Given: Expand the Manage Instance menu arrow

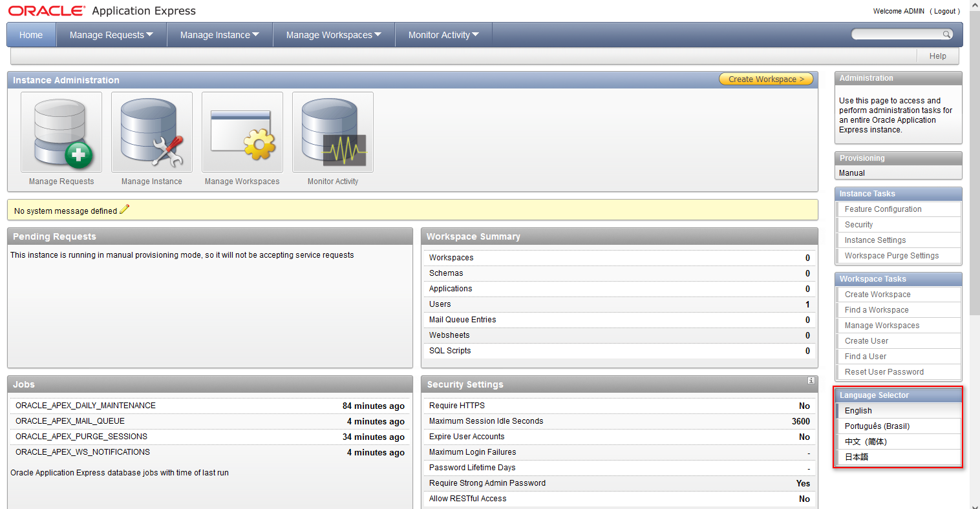Looking at the screenshot, I should click(x=255, y=34).
